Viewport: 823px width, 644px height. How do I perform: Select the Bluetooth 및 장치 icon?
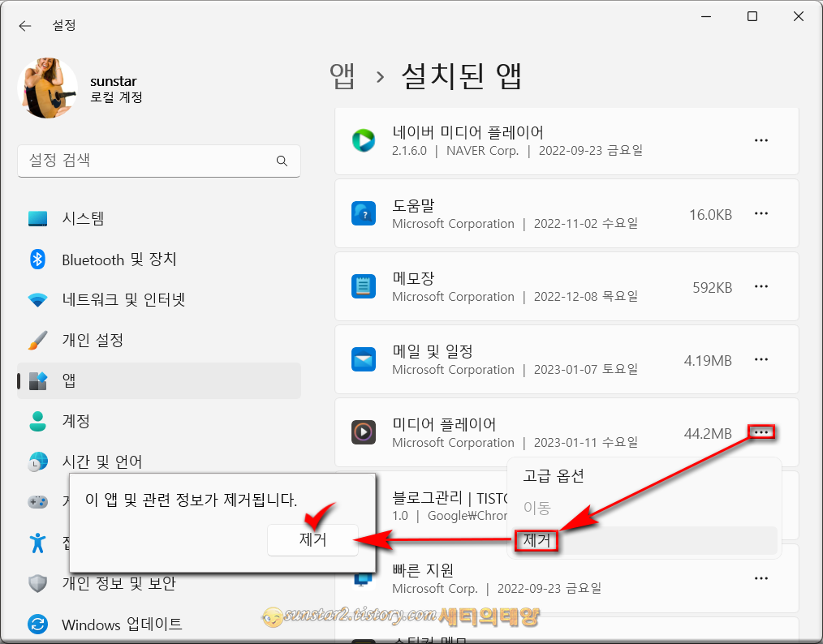click(x=37, y=259)
